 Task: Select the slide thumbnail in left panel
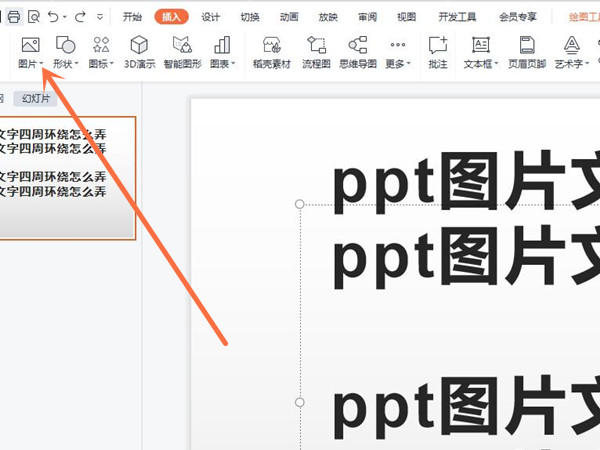pos(66,177)
